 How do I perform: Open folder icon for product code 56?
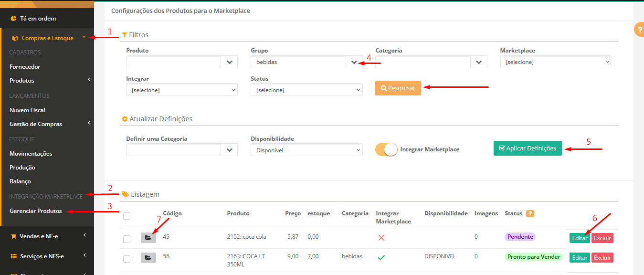[148, 258]
